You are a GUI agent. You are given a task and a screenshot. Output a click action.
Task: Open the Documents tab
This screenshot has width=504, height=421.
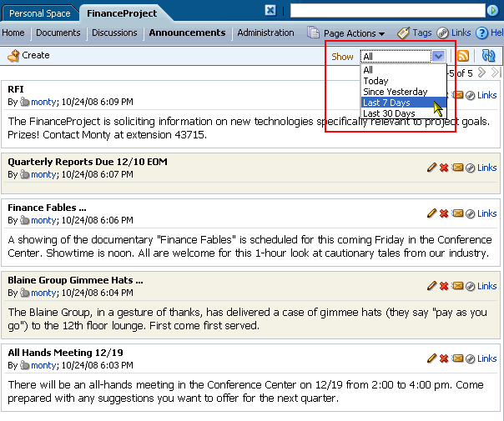click(x=58, y=33)
